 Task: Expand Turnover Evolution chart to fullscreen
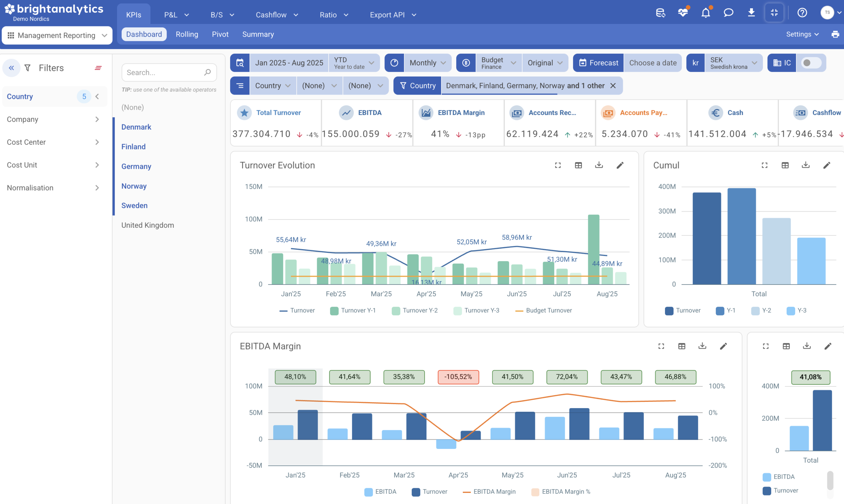pyautogui.click(x=558, y=165)
